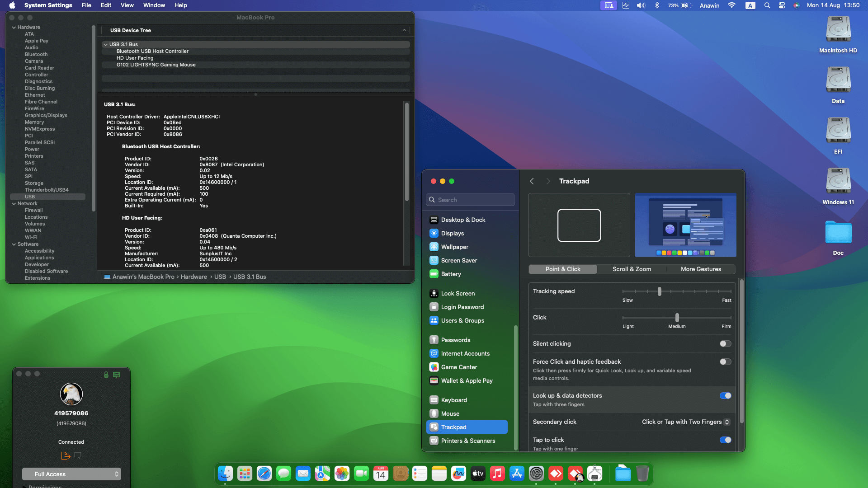Open Desktop & Dock settings icon

(x=434, y=220)
